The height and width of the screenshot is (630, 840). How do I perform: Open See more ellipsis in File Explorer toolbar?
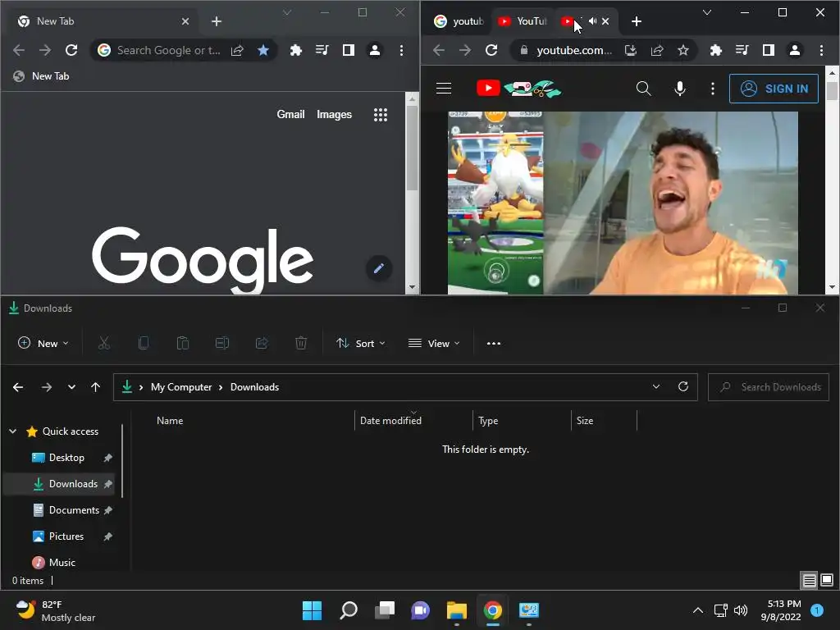pos(493,344)
